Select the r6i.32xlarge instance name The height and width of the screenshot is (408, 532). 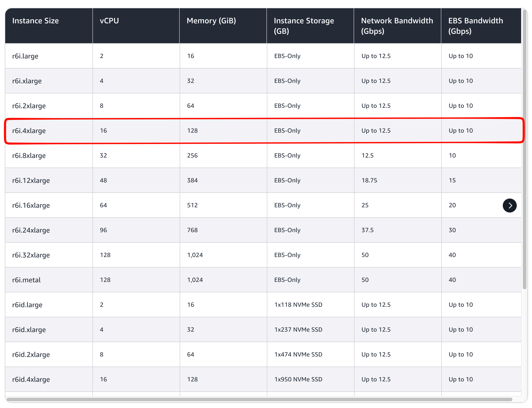[x=31, y=255]
